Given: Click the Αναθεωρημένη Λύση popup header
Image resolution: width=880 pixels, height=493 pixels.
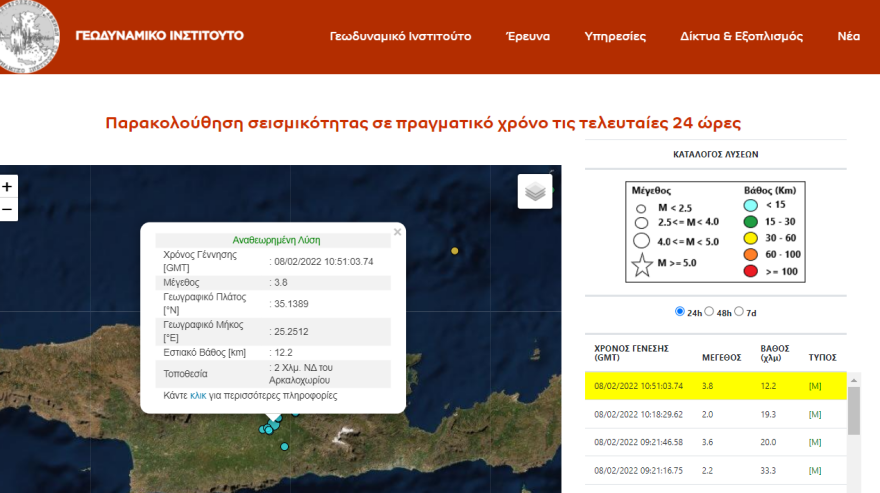Looking at the screenshot, I should tap(276, 240).
